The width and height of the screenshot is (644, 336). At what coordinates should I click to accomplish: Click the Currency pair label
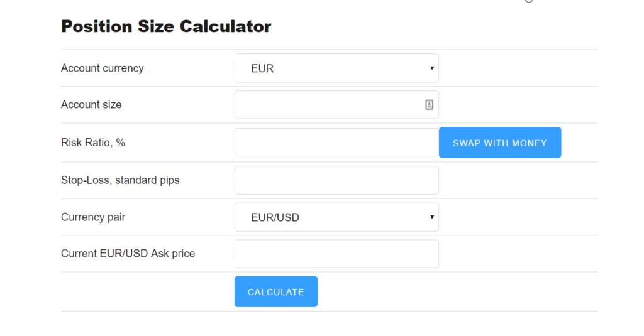(x=93, y=217)
